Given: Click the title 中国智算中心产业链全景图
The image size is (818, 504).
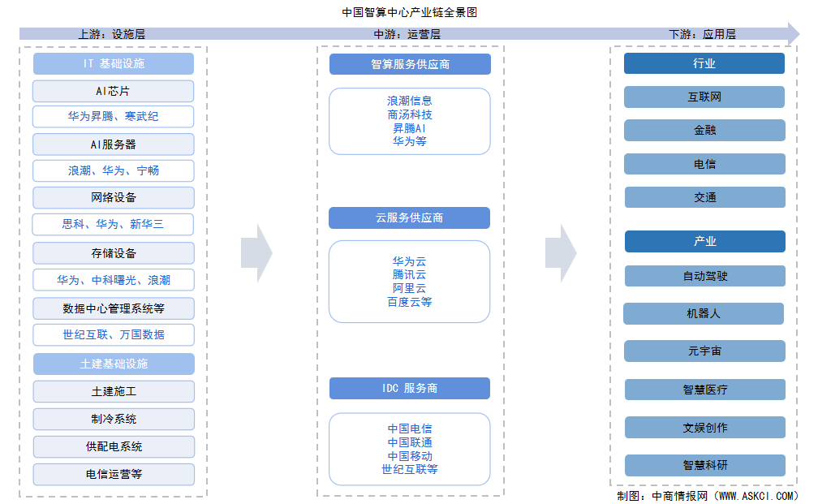Looking at the screenshot, I should (x=410, y=12).
